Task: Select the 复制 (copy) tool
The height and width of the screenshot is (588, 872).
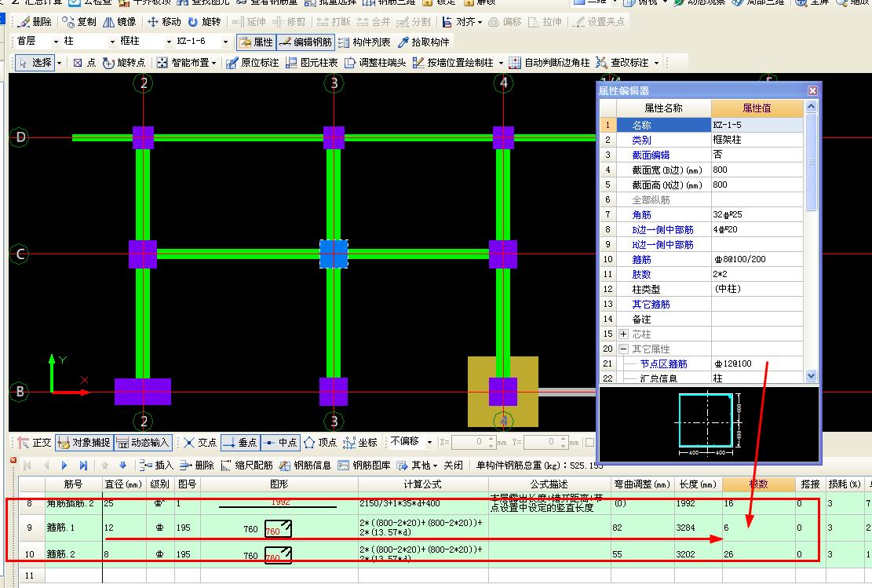Action: (x=79, y=22)
